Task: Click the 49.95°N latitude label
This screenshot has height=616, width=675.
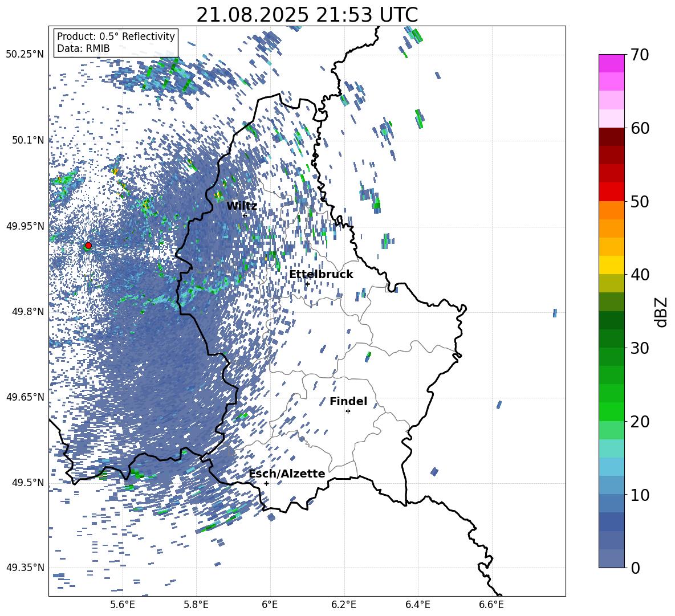Action: pyautogui.click(x=25, y=226)
